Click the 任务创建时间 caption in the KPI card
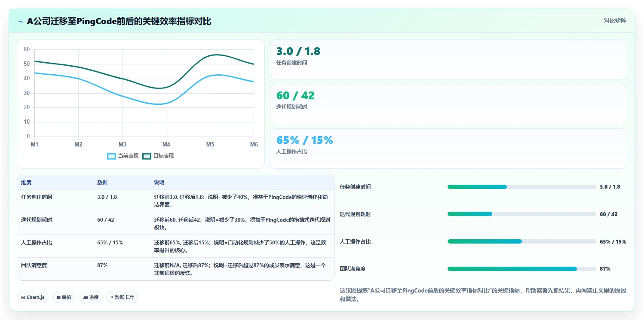Viewport: 644px width, 320px height. 291,63
